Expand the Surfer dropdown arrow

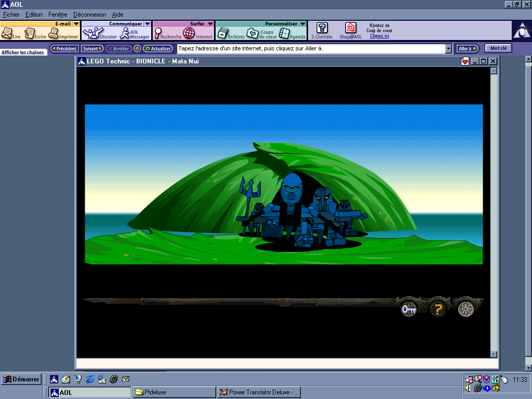210,24
